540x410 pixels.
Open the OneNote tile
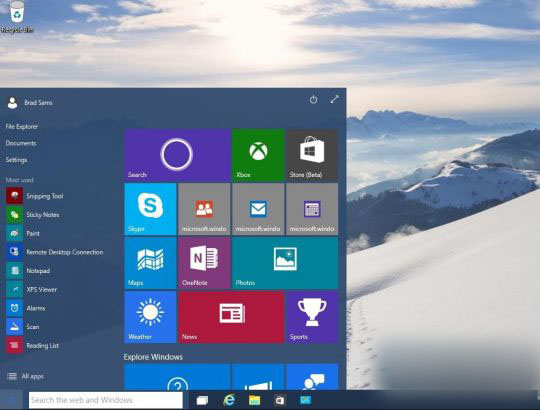point(204,263)
